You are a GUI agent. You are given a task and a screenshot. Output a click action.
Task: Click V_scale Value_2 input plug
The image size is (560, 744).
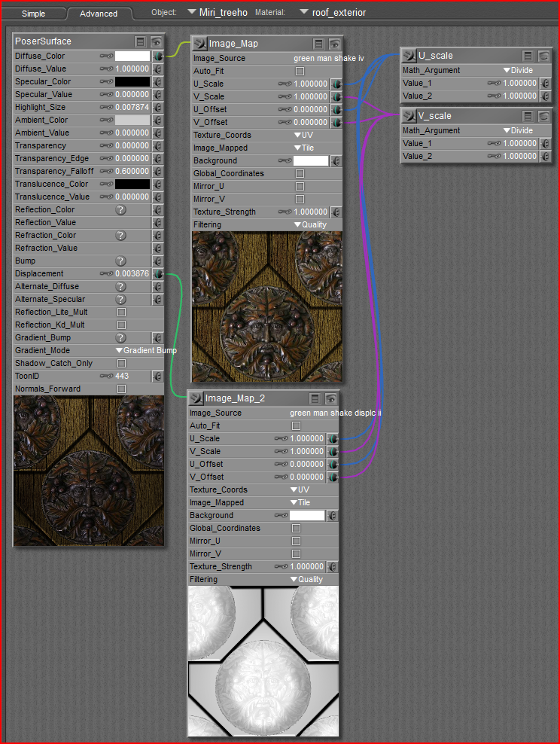point(545,156)
